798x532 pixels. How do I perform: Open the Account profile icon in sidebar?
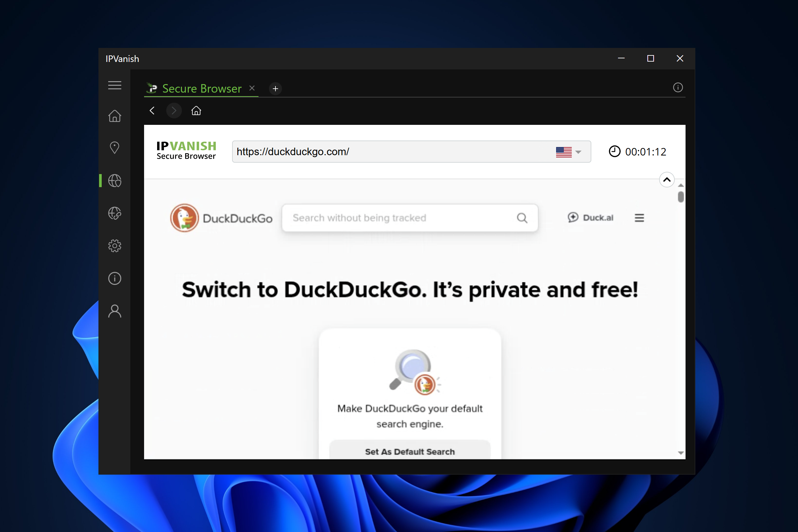click(115, 311)
